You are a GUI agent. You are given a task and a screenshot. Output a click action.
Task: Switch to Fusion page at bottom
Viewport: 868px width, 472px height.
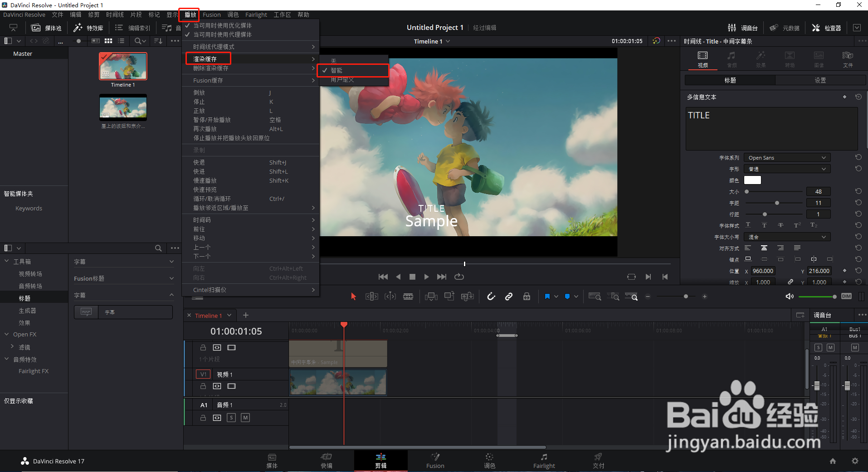click(435, 461)
